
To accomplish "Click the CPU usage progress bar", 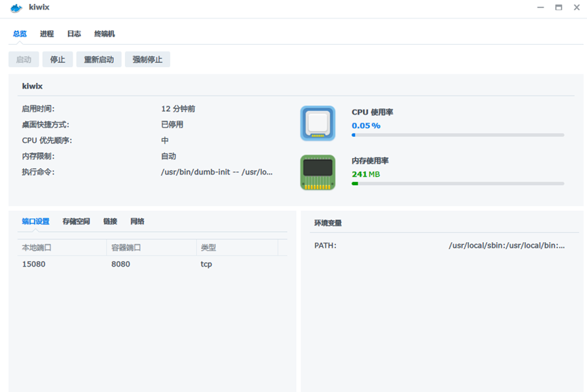I will pos(458,135).
